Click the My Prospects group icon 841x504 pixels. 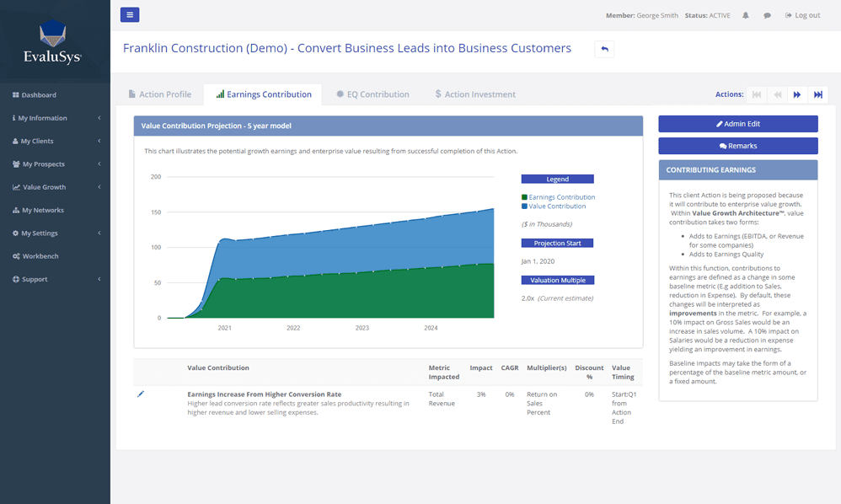[x=16, y=164]
